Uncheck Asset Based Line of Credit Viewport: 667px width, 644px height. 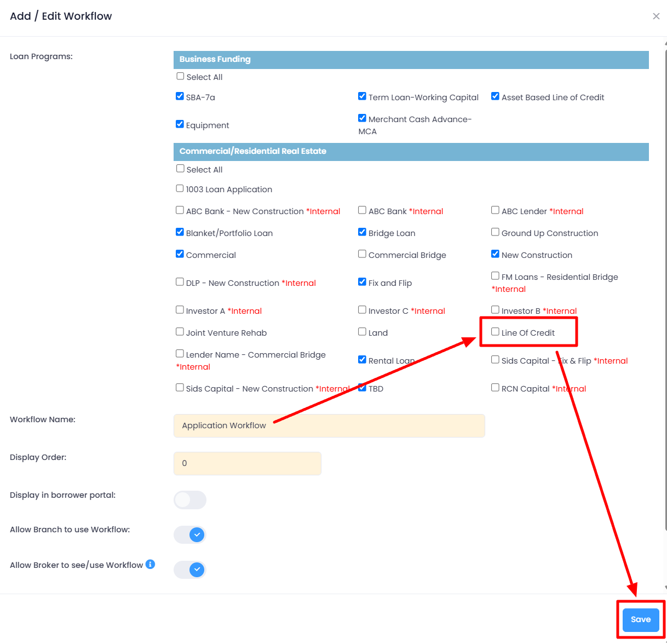(x=495, y=96)
